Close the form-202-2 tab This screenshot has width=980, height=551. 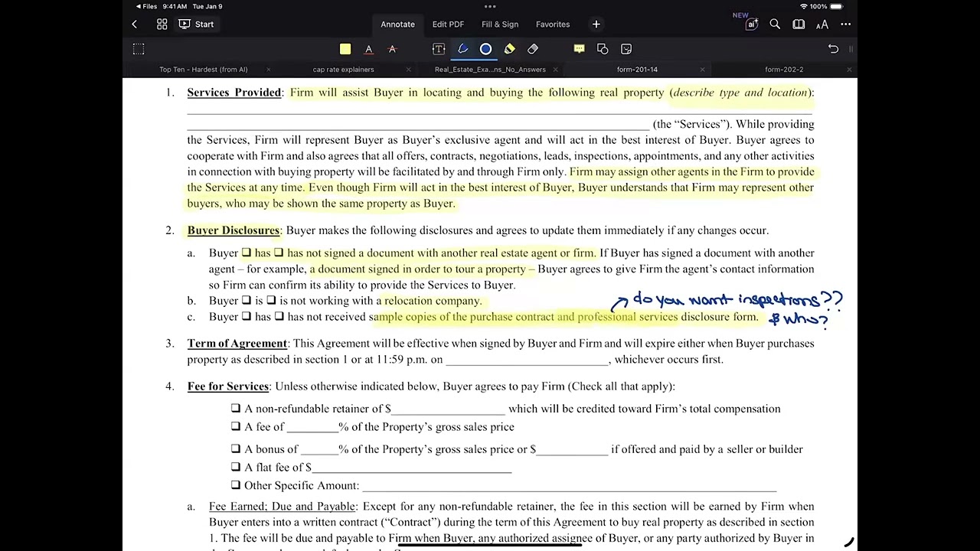849,70
